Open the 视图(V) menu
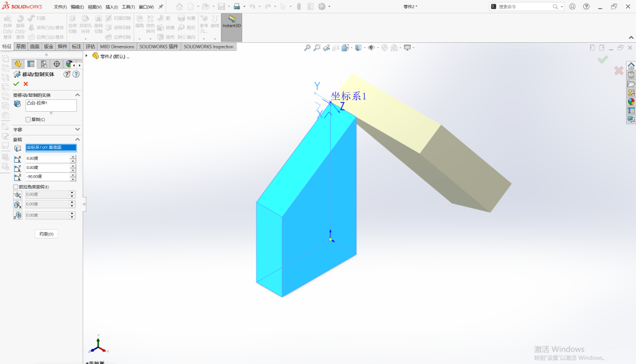This screenshot has width=636, height=364. [94, 7]
